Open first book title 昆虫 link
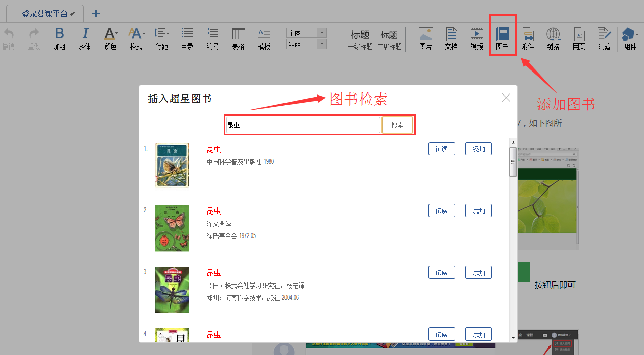The width and height of the screenshot is (644, 355). pos(214,149)
